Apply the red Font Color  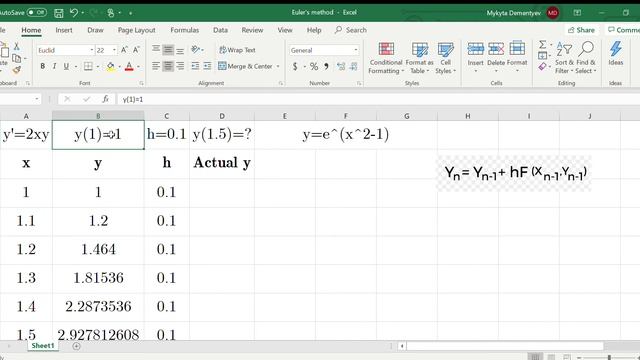129,67
